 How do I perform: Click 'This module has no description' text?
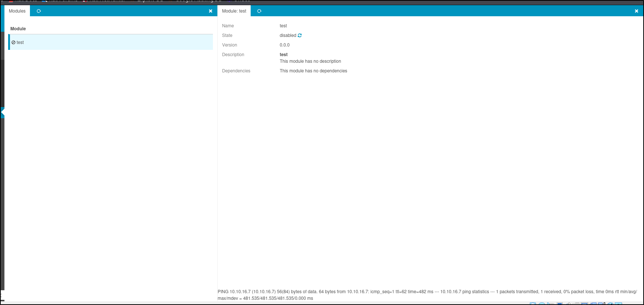click(310, 61)
